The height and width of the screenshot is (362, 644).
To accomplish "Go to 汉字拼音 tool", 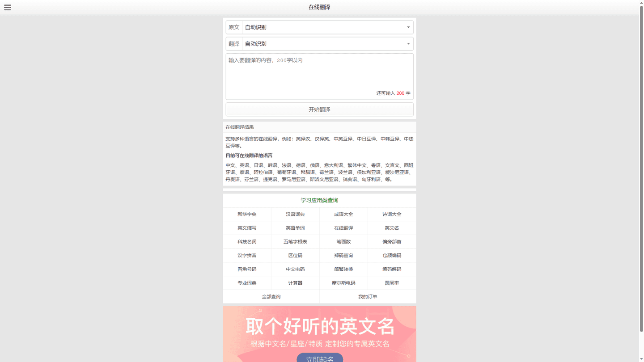I will click(247, 256).
